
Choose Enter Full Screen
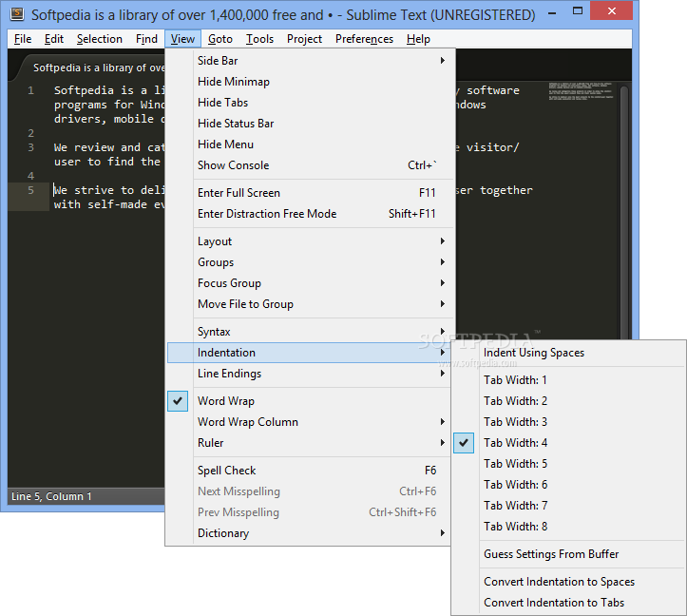click(x=310, y=193)
